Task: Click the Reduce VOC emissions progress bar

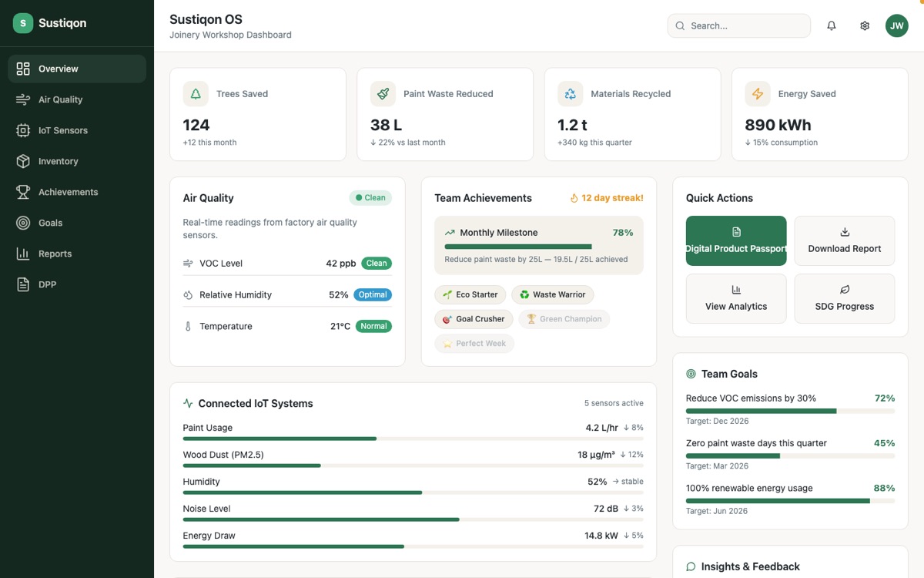Action: click(790, 412)
